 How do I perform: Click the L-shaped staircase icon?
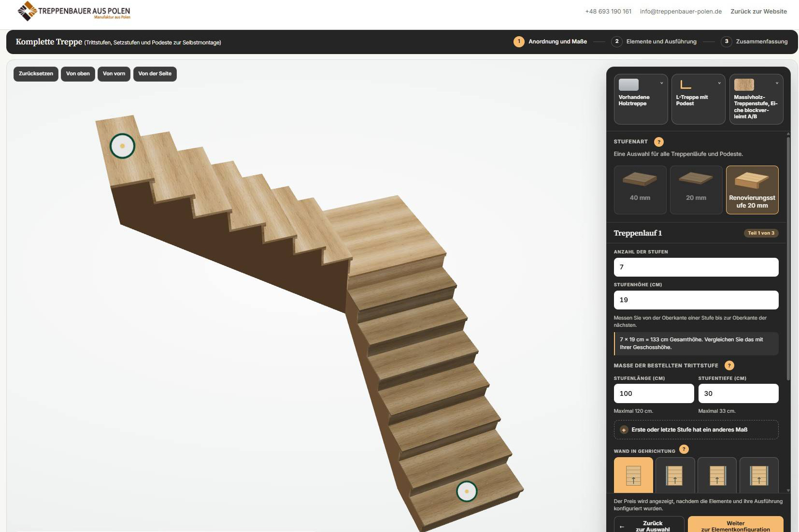tap(685, 84)
